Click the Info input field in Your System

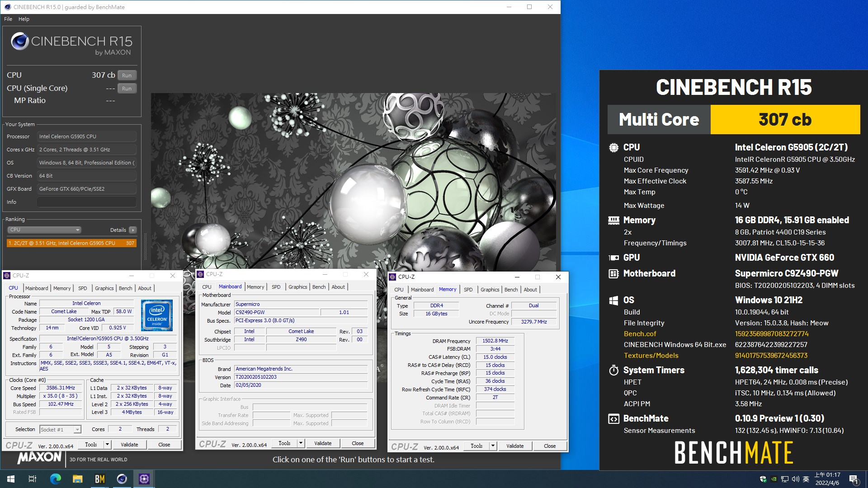click(x=87, y=202)
